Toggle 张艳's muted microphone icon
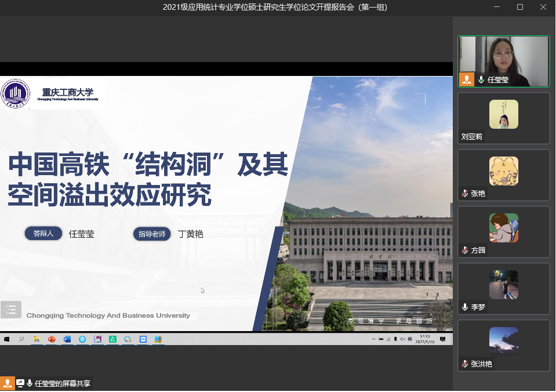Screen dimensions: 556x392 click(x=464, y=194)
